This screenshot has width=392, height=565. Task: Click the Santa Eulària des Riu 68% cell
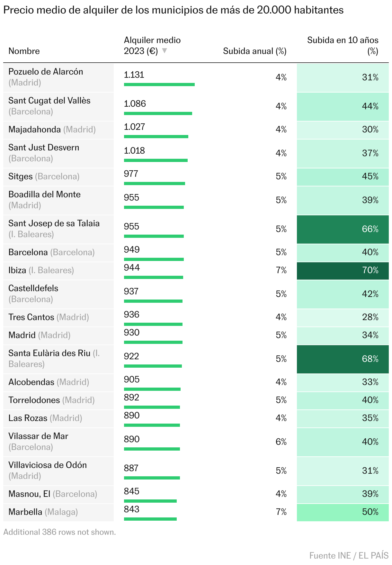click(x=343, y=359)
